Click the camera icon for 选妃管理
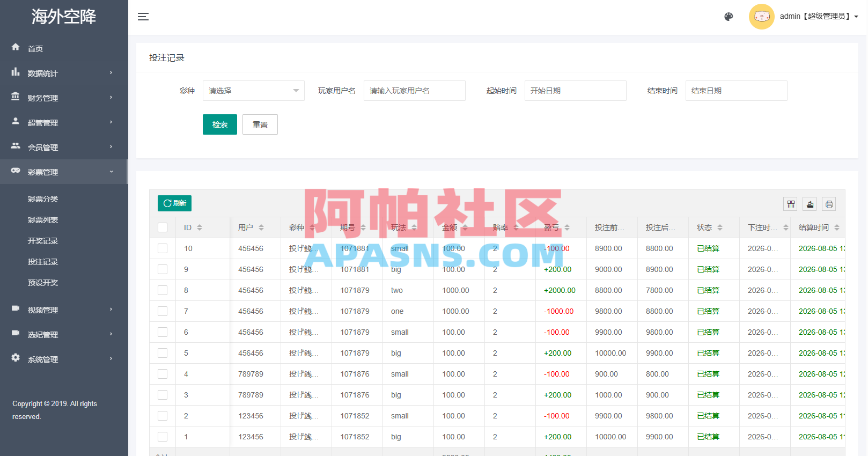This screenshot has width=868, height=456. coord(16,333)
